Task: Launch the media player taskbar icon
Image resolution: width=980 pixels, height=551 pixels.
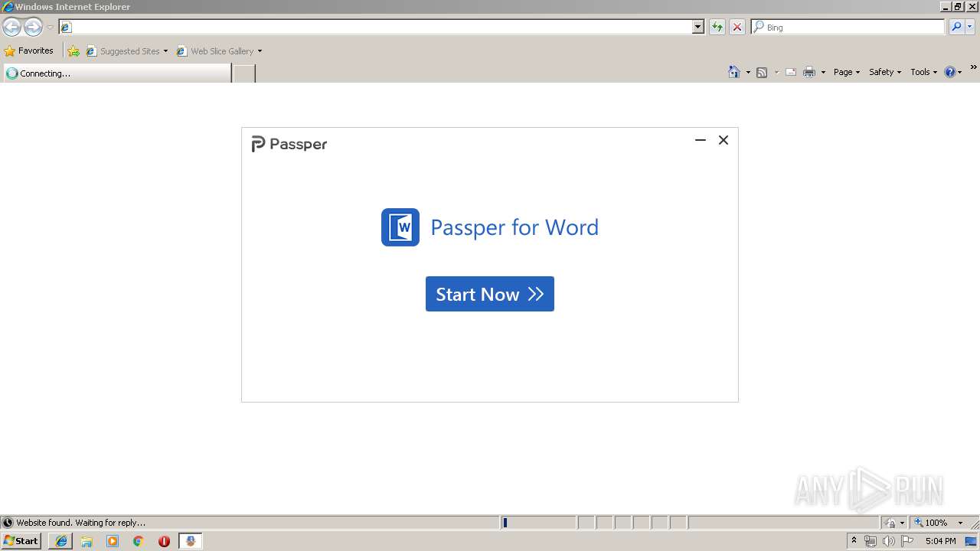Action: click(113, 541)
